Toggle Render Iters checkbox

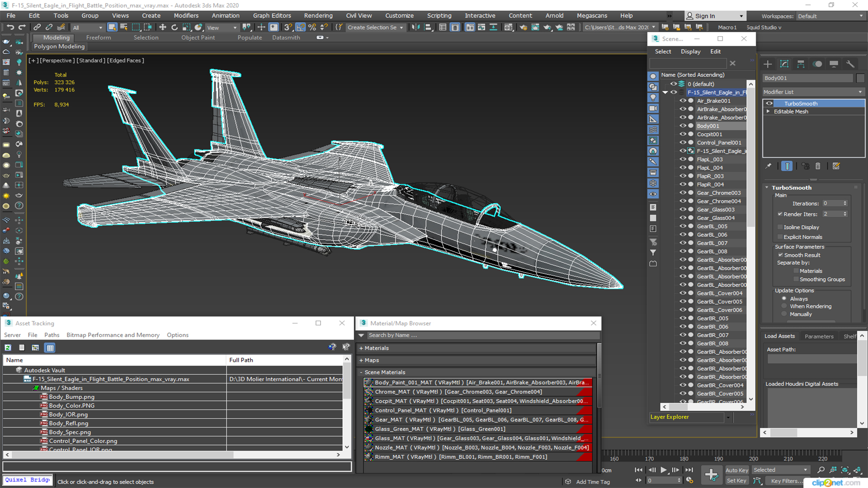tap(780, 214)
